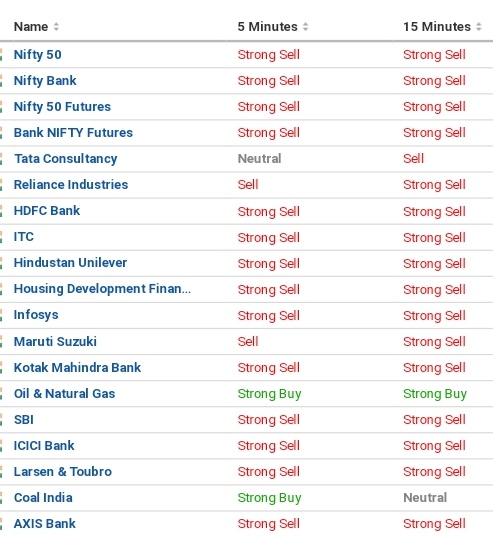This screenshot has width=493, height=540.
Task: Open Bank NIFTY Futures link
Action: (73, 133)
